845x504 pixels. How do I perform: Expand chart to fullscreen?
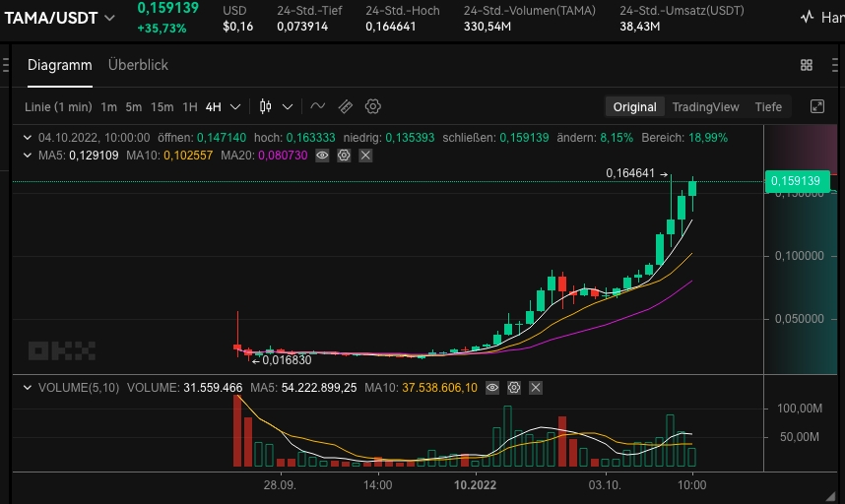(816, 106)
